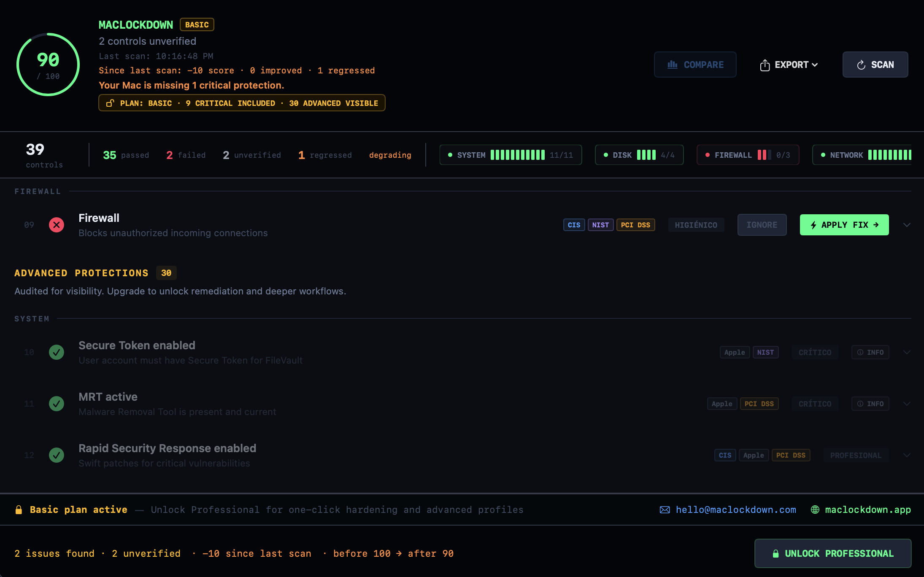Filter by 1 regressed control
This screenshot has height=577, width=924.
pos(324,155)
